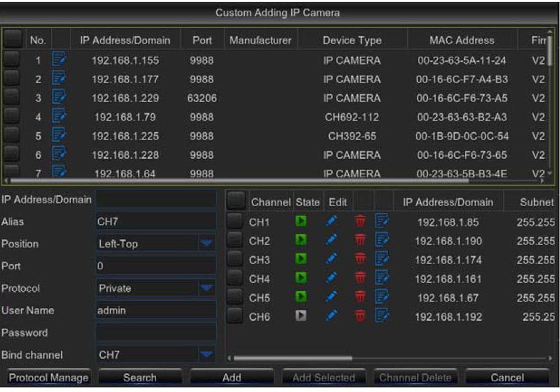
Task: Select channel IP 192.168.1.190
Action: click(448, 241)
